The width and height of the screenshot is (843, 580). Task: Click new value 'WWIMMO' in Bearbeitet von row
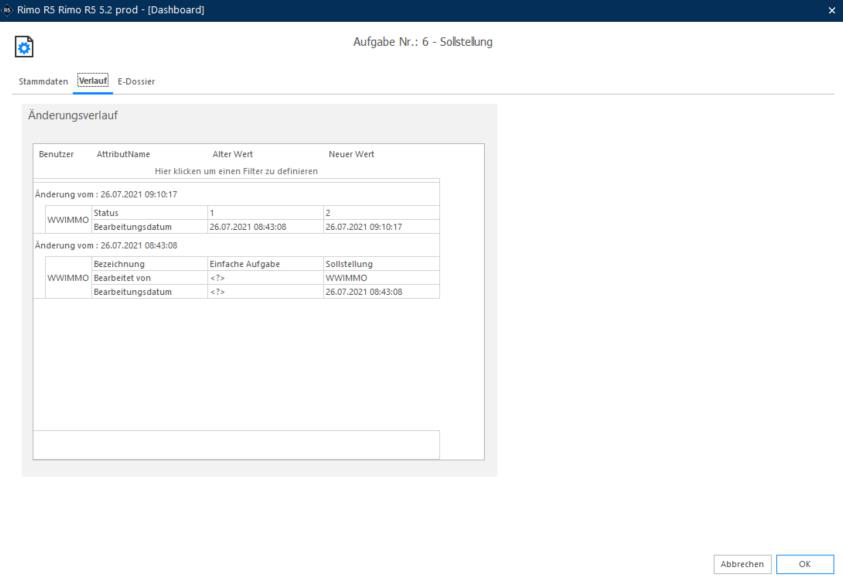click(381, 278)
